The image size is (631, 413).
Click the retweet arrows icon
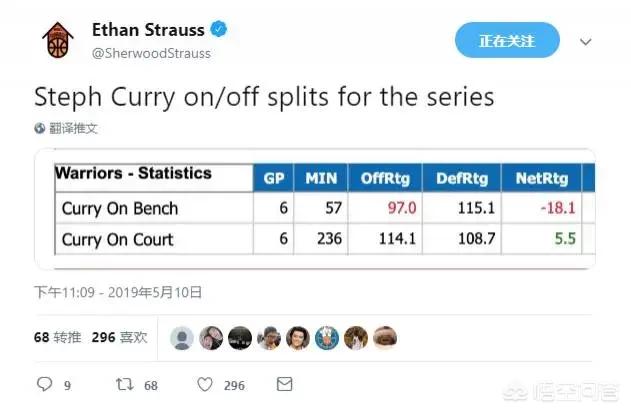tap(124, 384)
